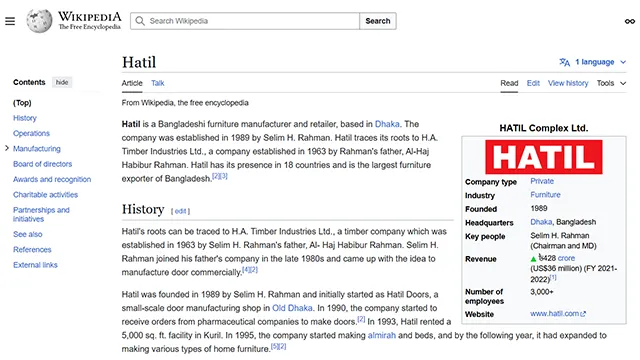The image size is (640, 360).
Task: Go to History in contents sidebar
Action: tap(24, 118)
